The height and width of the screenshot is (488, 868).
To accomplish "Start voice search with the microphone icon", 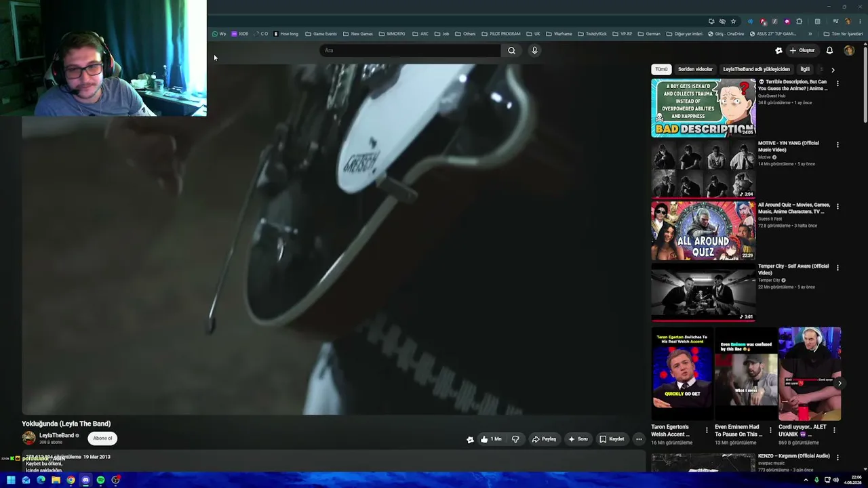I will pyautogui.click(x=534, y=50).
